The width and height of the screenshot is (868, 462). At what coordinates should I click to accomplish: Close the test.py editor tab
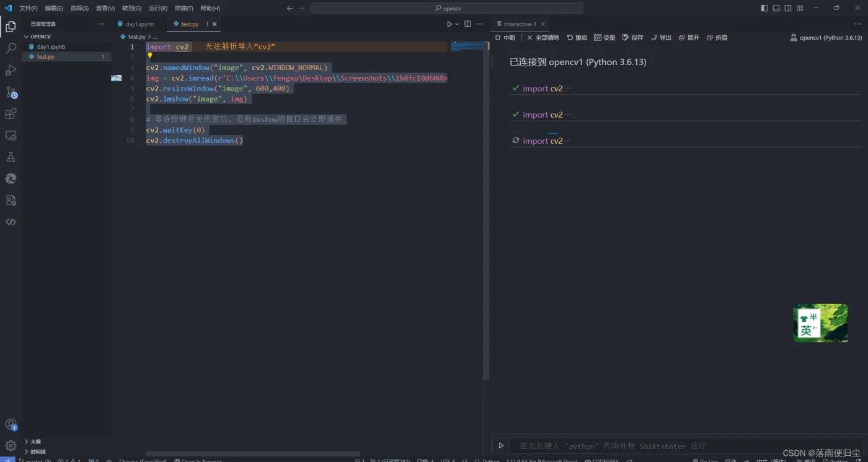(215, 24)
